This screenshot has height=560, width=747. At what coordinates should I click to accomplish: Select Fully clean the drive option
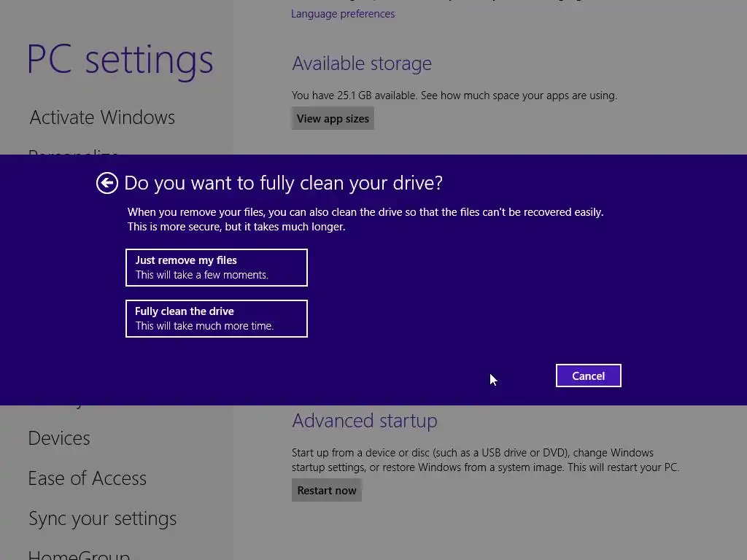coord(216,319)
